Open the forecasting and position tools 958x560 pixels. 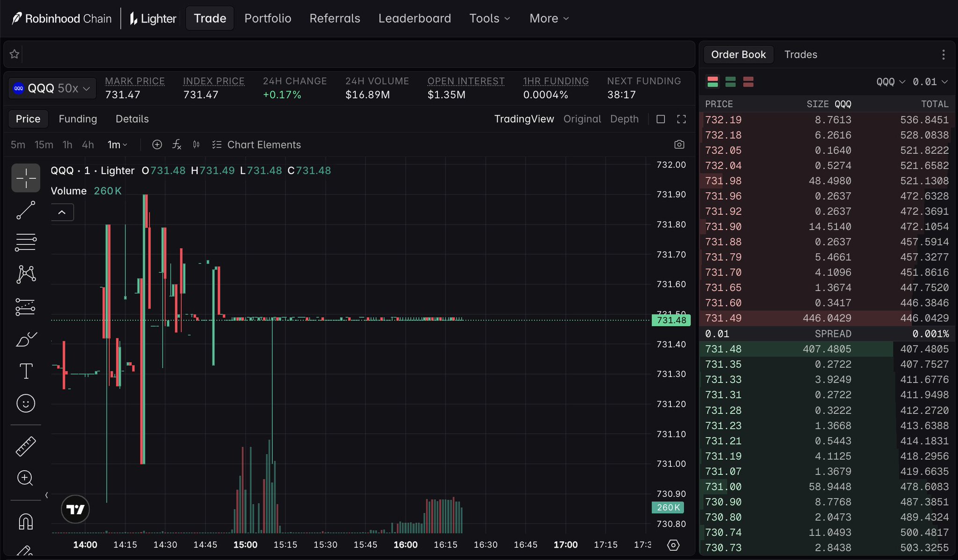(26, 307)
